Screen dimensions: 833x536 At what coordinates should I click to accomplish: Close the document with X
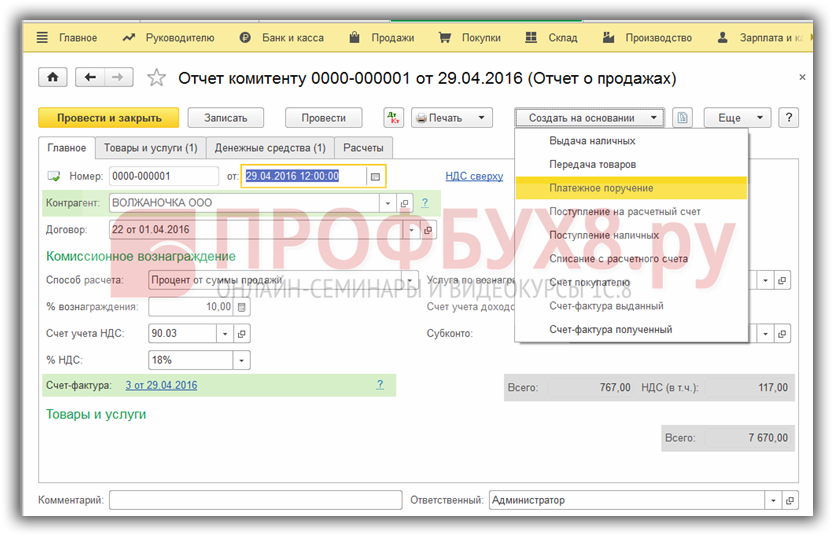(x=802, y=78)
